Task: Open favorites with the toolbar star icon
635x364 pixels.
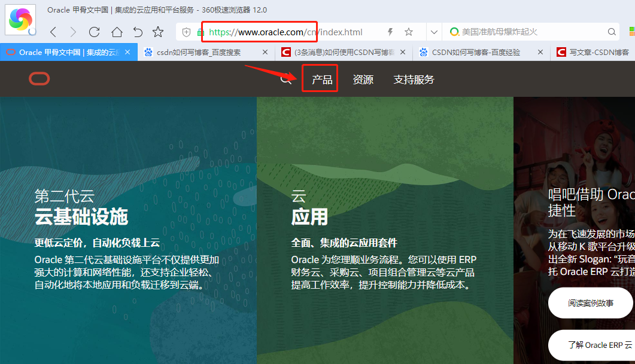Action: point(158,32)
